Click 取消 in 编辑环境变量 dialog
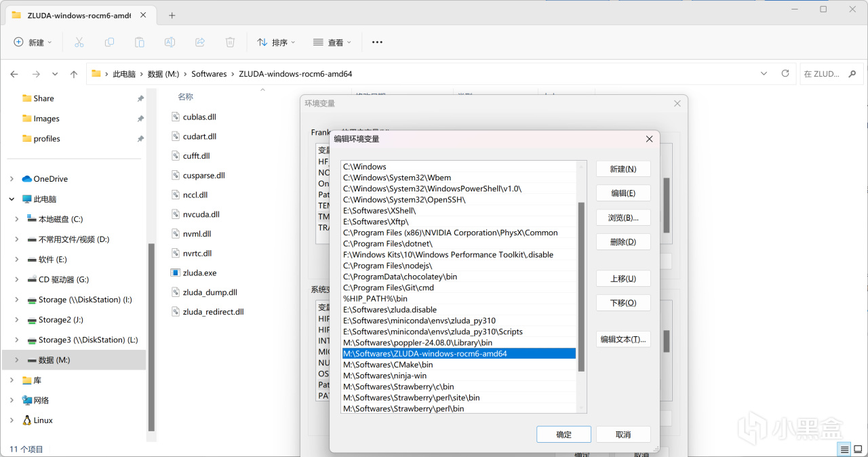868x457 pixels. click(x=623, y=435)
